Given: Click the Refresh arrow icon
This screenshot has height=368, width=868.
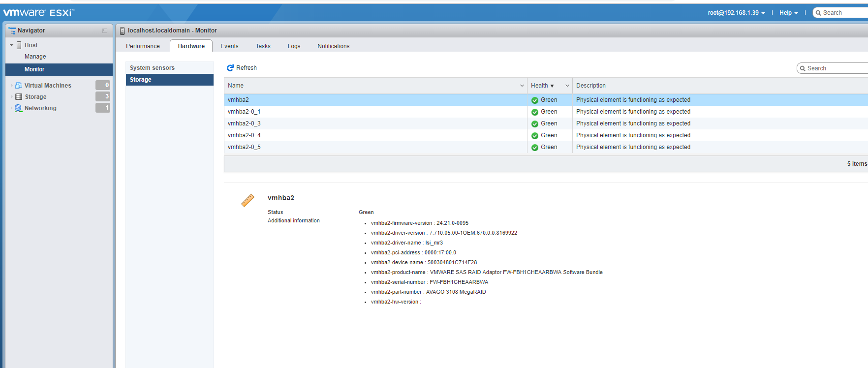Looking at the screenshot, I should click(x=230, y=68).
